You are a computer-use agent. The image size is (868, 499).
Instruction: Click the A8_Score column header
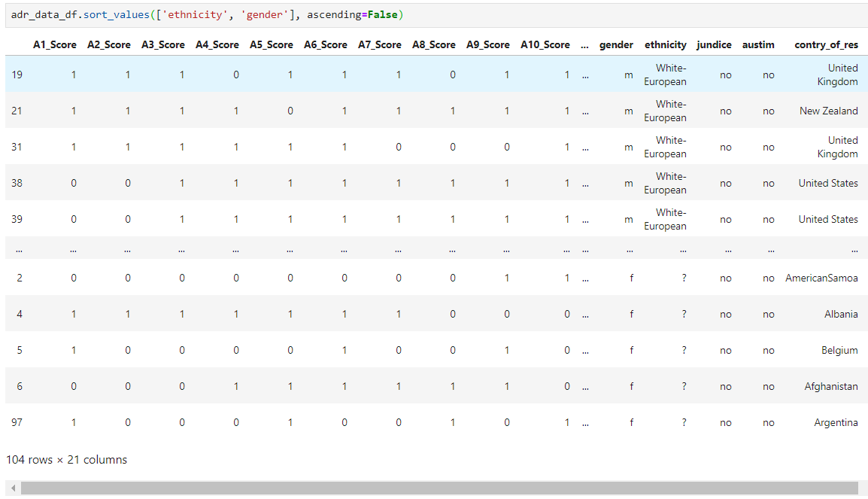click(x=434, y=45)
